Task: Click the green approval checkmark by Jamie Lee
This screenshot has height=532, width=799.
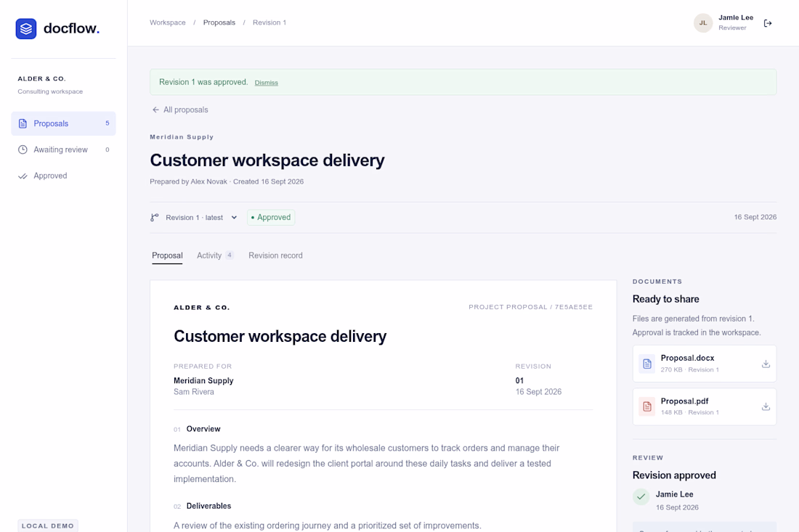Action: (x=641, y=496)
